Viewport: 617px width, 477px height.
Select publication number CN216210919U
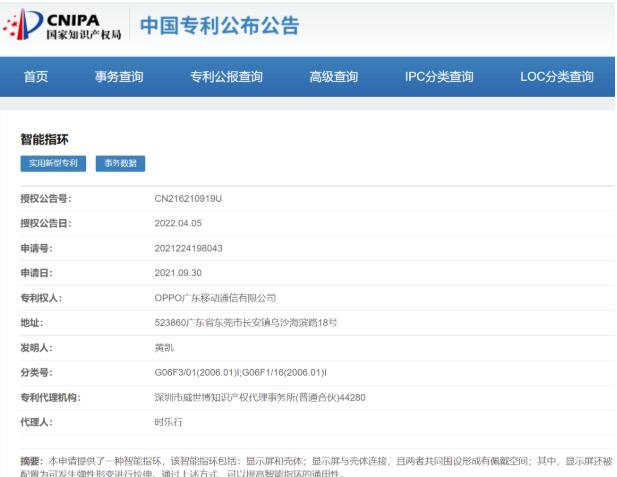(x=188, y=199)
